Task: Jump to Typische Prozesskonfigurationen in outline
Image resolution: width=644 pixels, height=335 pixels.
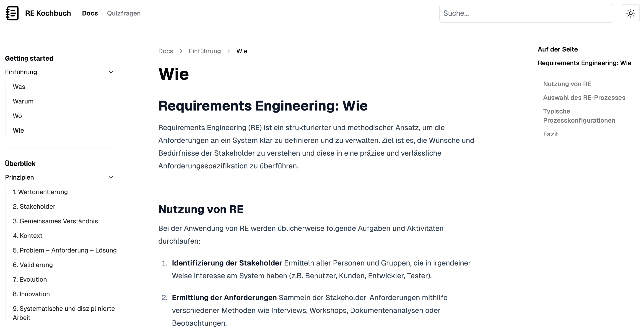Action: click(x=579, y=116)
